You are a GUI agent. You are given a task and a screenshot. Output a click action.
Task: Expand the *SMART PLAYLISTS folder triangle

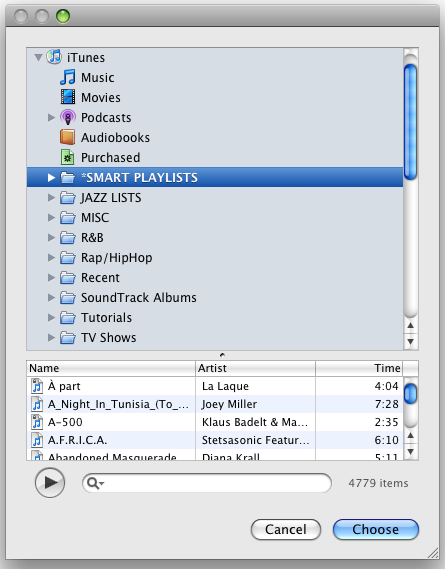pyautogui.click(x=51, y=177)
